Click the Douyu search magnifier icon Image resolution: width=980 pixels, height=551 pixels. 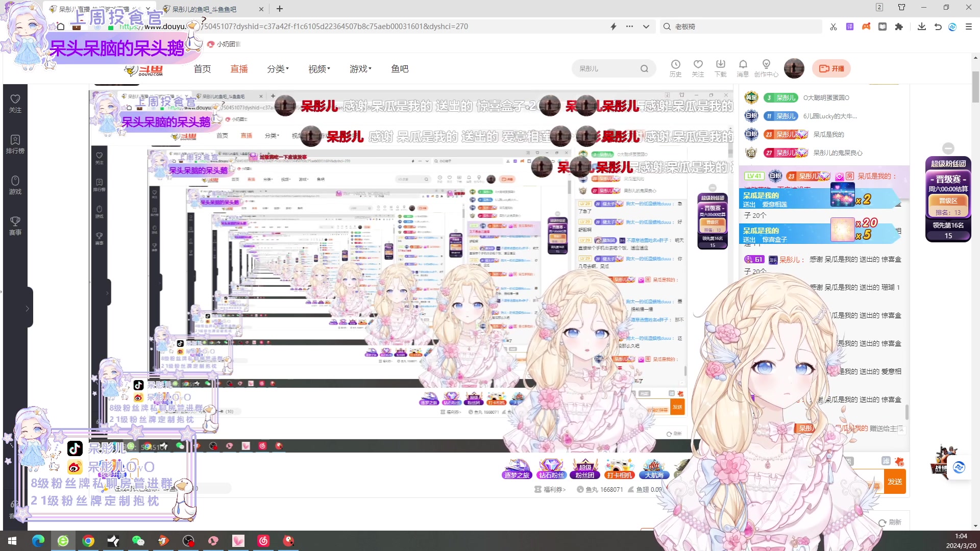pyautogui.click(x=644, y=68)
